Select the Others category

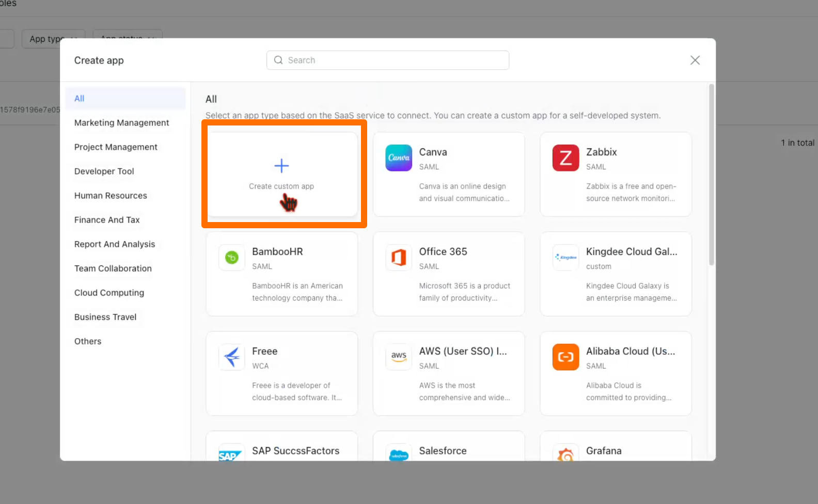(x=88, y=341)
